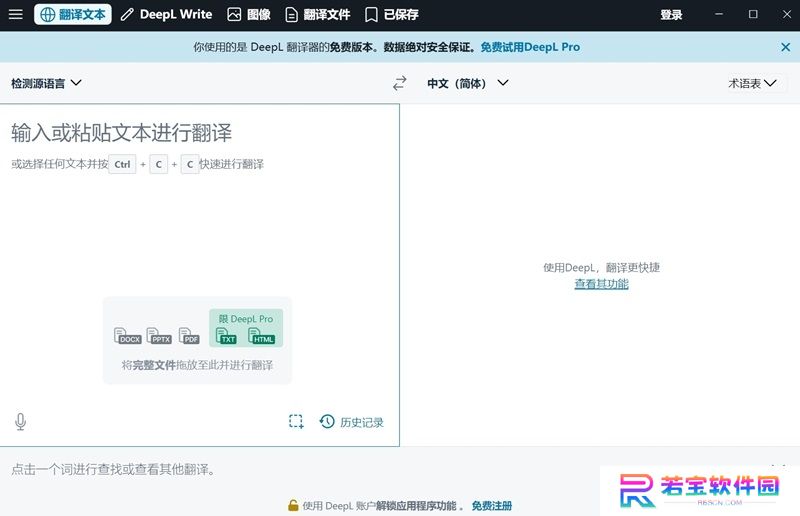Open the 翻译文件 tab

point(317,14)
